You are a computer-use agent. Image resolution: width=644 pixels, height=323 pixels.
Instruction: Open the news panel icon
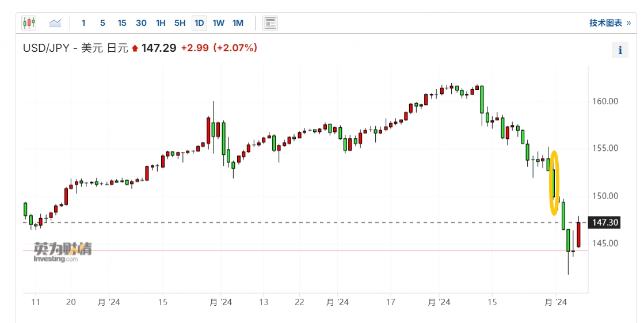[x=270, y=23]
